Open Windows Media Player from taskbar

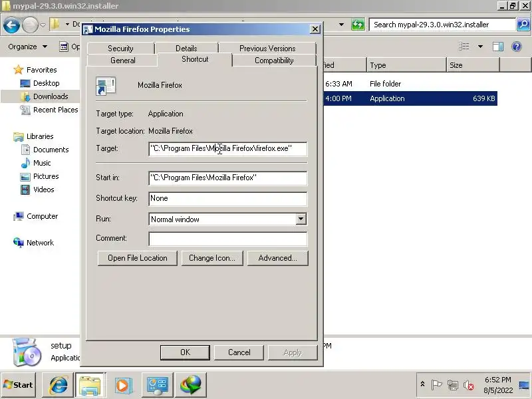[x=123, y=385]
